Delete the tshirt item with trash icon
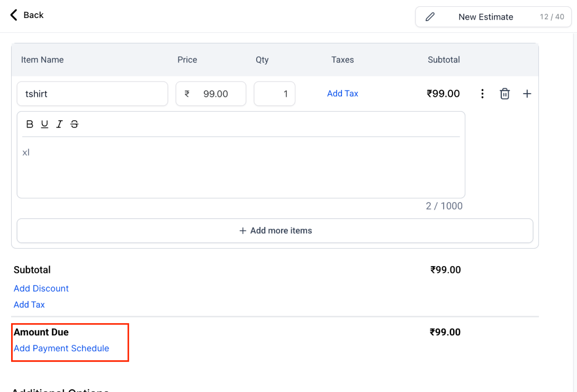The width and height of the screenshot is (577, 392). pos(504,94)
